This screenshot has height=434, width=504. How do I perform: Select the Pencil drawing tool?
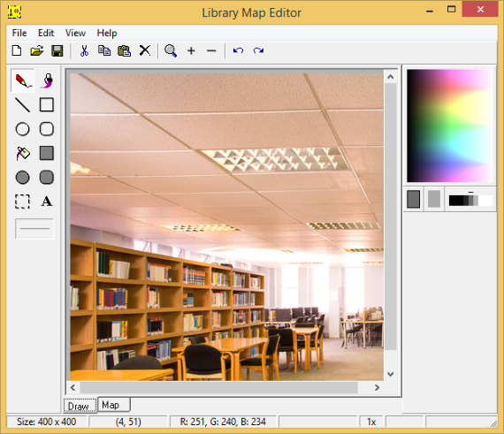tap(22, 80)
